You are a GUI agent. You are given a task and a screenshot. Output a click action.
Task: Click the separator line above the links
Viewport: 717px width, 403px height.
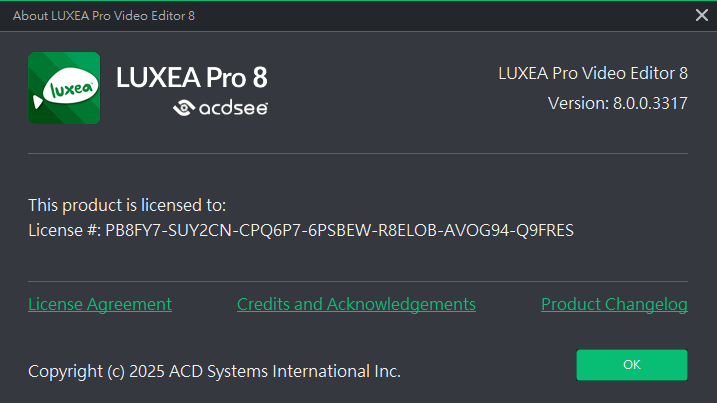pos(358,281)
